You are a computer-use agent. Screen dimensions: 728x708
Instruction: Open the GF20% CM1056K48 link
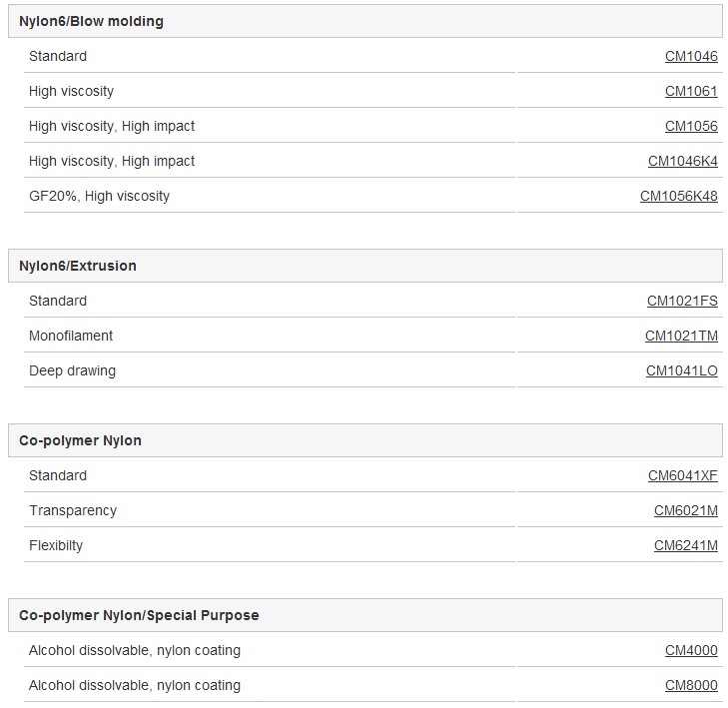click(x=679, y=196)
